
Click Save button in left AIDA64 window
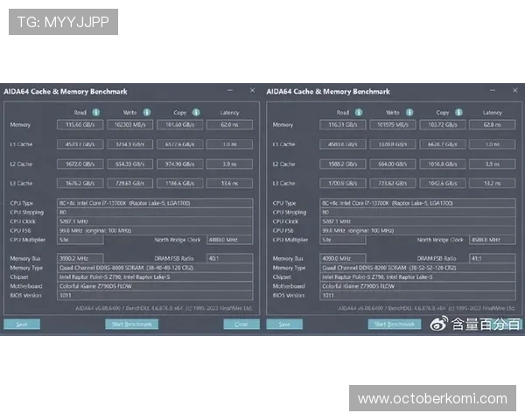coord(22,325)
